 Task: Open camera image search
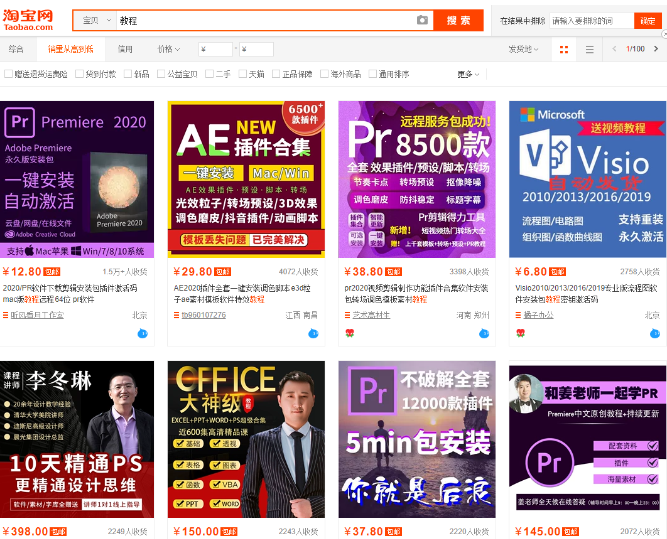(422, 20)
